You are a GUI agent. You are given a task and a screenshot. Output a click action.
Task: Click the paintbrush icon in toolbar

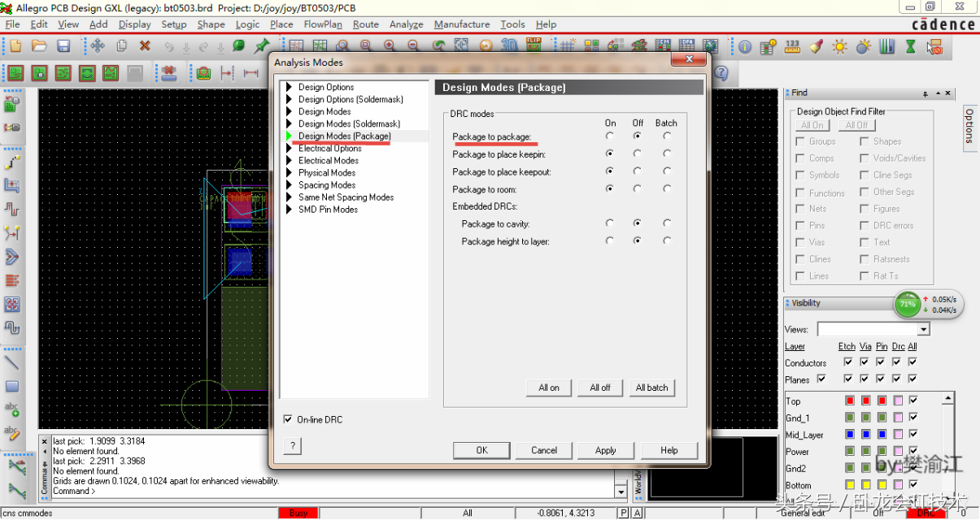pos(817,46)
